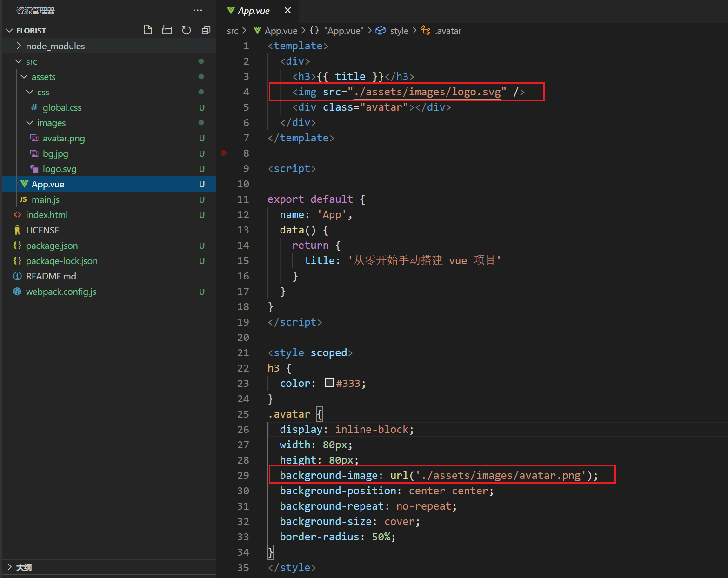This screenshot has height=578, width=728.
Task: Click '<style scoped>' tag on line 21
Action: point(310,353)
